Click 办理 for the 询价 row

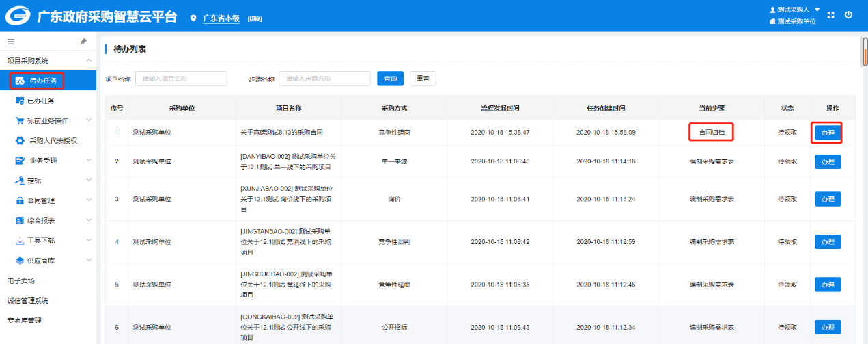[x=828, y=199]
